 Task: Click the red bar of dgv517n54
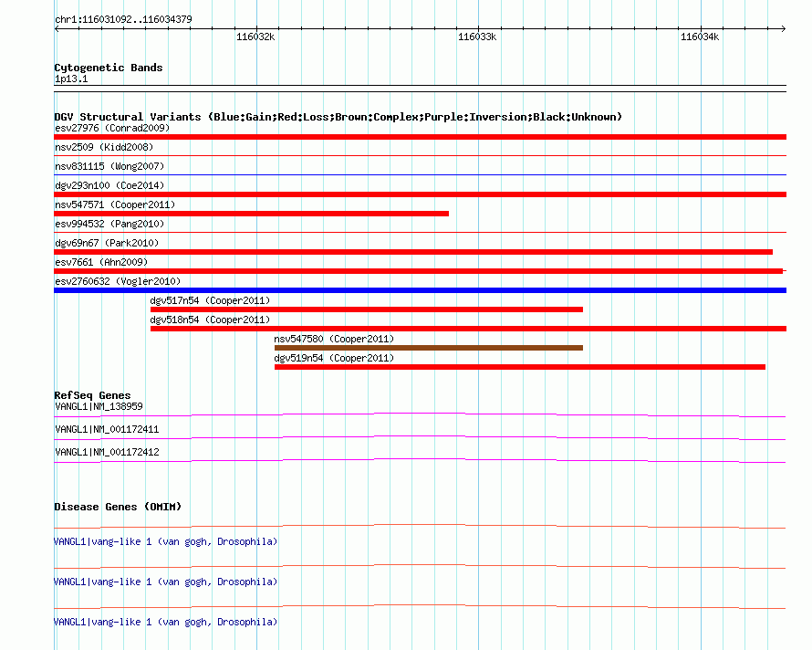(367, 309)
